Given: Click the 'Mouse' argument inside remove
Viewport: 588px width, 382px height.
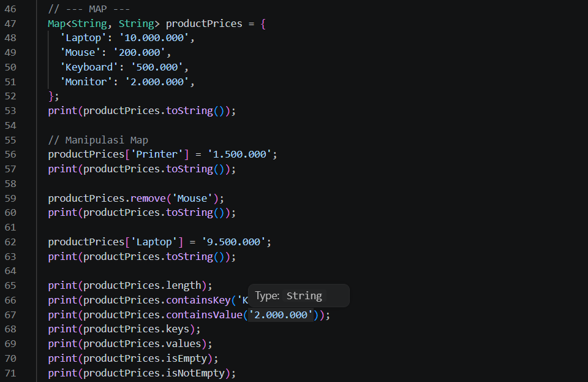Looking at the screenshot, I should click(x=192, y=198).
